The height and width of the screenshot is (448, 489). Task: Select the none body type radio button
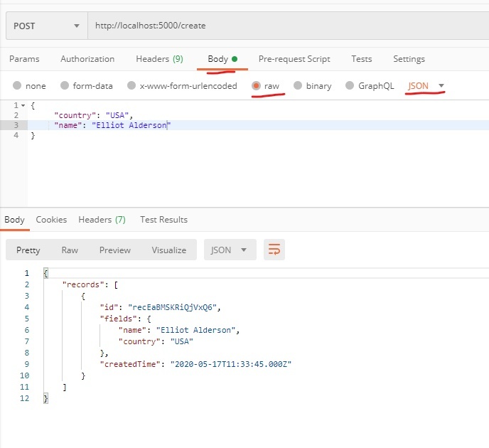17,86
